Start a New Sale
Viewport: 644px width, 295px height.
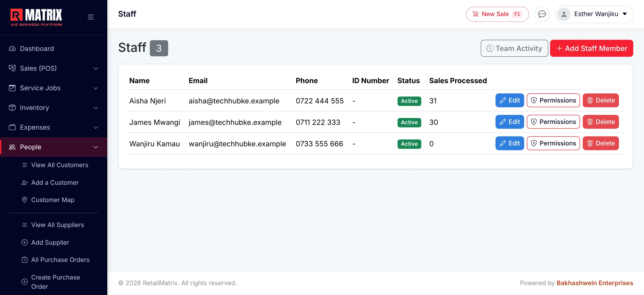point(497,14)
